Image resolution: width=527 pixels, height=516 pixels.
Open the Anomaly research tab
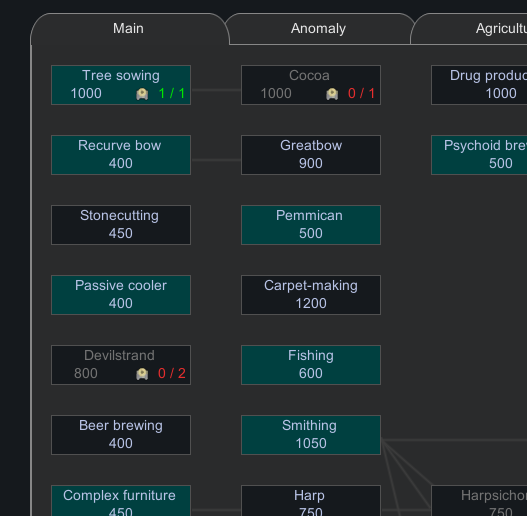[318, 29]
